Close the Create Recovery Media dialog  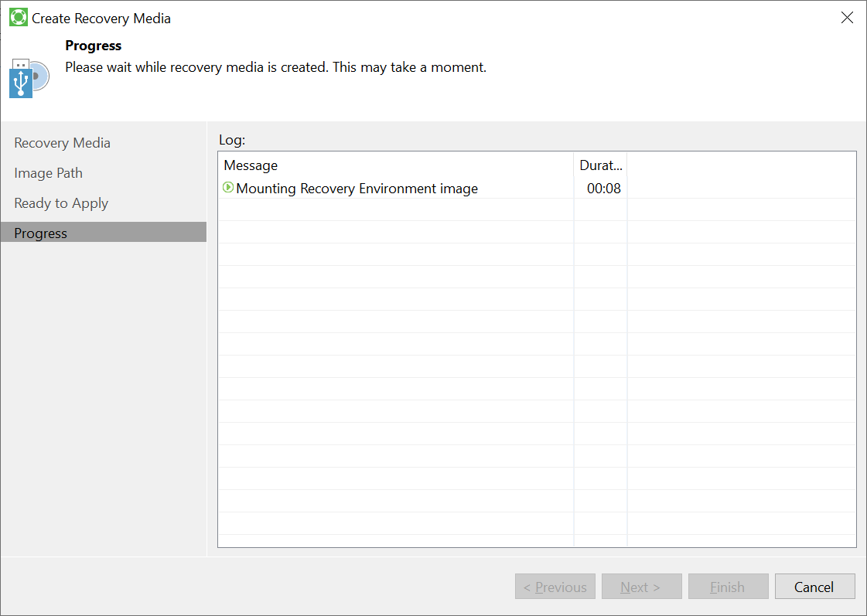847,18
